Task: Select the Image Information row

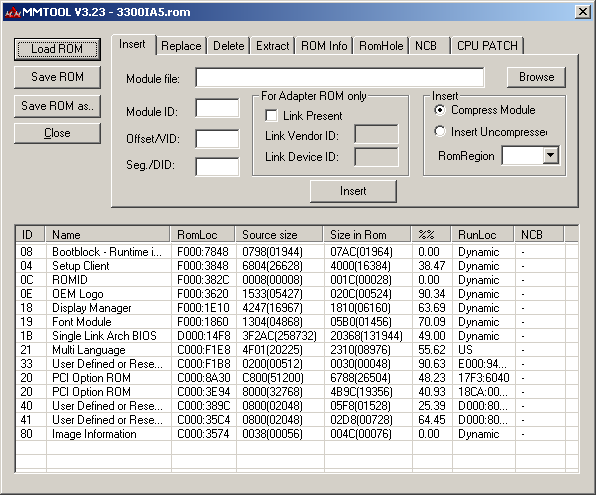Action: coord(297,434)
